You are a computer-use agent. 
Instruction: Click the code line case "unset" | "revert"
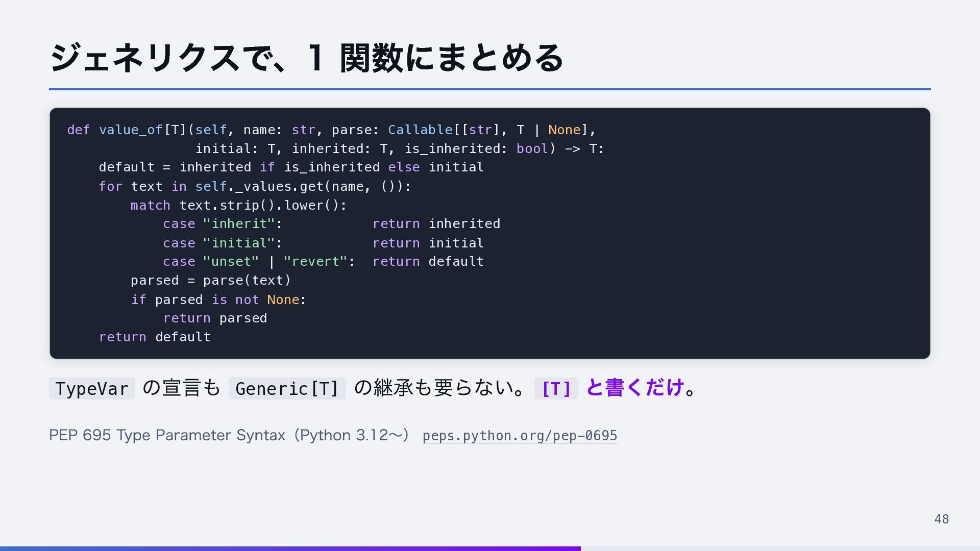click(323, 262)
